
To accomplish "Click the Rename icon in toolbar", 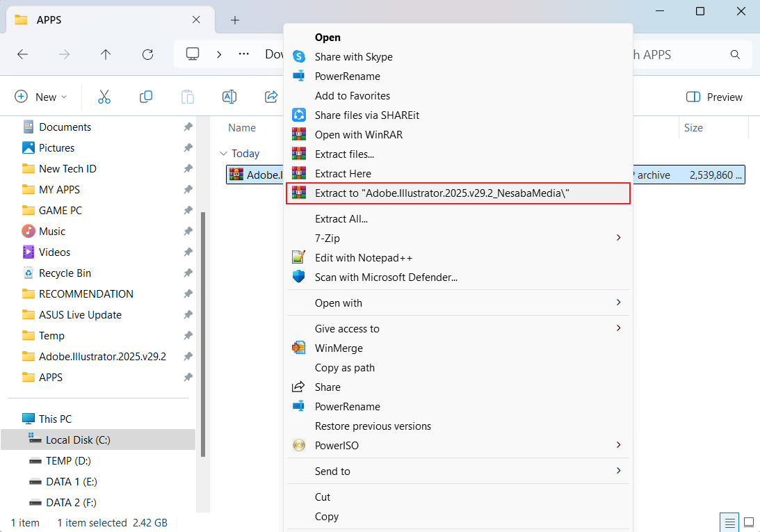I will click(x=229, y=97).
